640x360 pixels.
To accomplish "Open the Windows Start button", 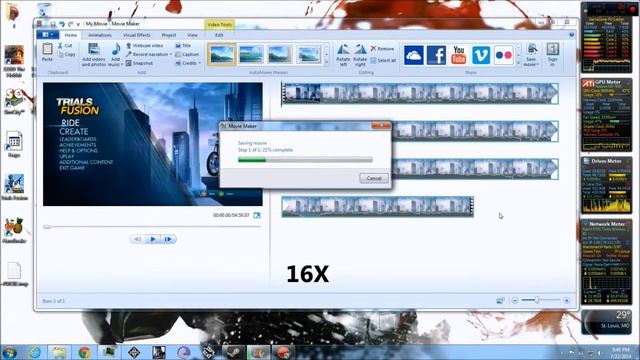I will pyautogui.click(x=9, y=352).
